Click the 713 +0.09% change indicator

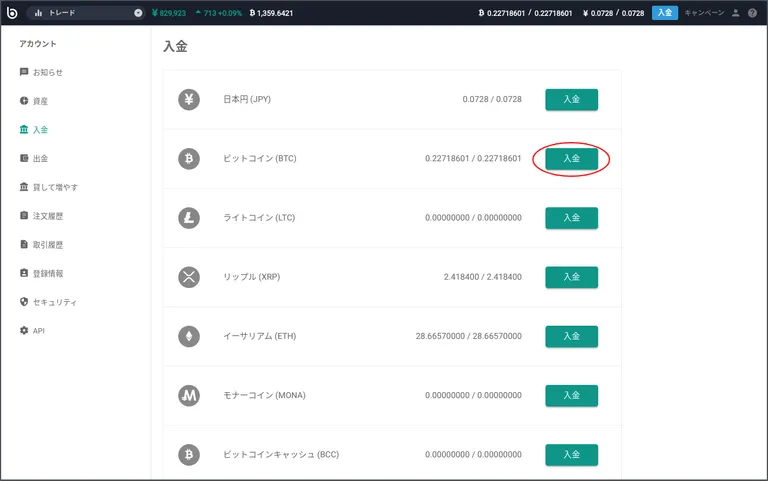[218, 13]
